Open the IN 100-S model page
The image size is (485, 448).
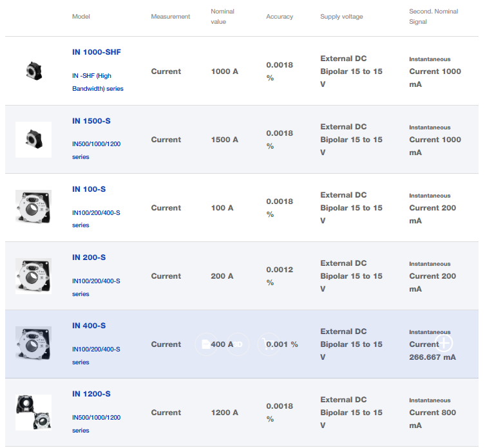point(89,189)
